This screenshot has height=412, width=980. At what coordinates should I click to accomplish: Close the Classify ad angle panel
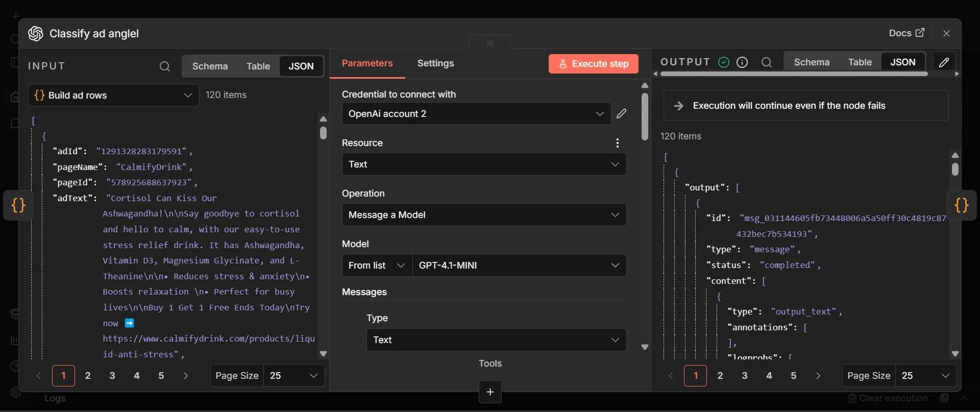click(x=947, y=33)
